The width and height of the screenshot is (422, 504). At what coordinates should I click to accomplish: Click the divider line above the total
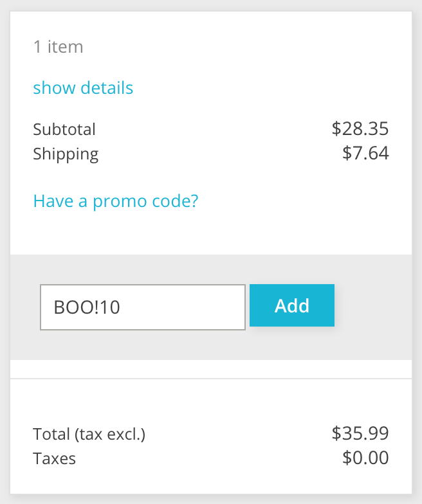(211, 379)
